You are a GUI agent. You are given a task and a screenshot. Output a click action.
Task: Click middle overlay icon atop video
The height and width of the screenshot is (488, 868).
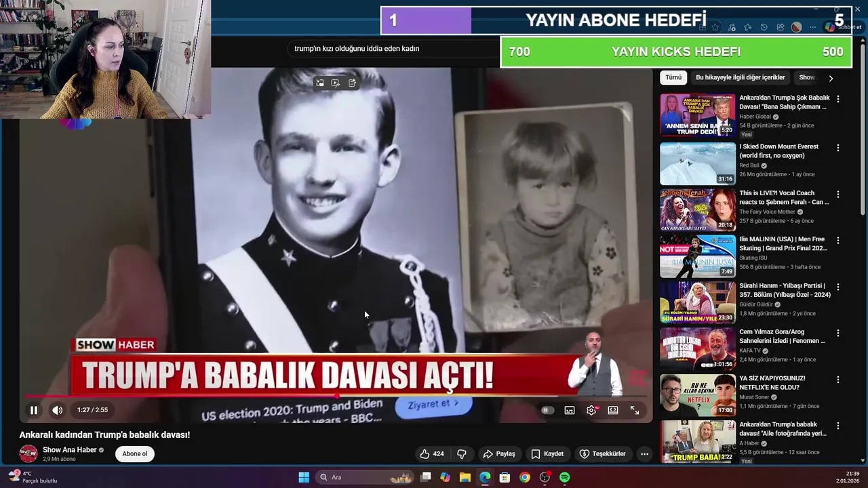coord(336,83)
